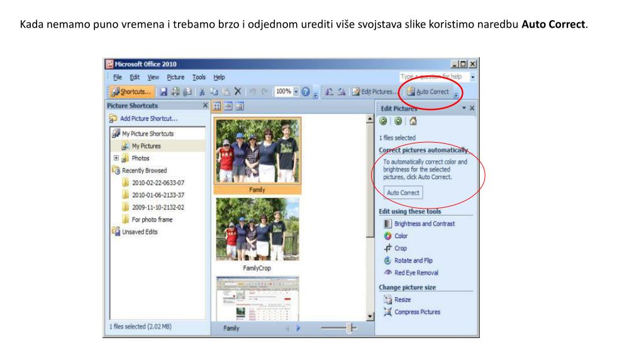Image resolution: width=644 pixels, height=362 pixels.
Task: Open the help question box dropdown arrow
Action: [x=473, y=77]
